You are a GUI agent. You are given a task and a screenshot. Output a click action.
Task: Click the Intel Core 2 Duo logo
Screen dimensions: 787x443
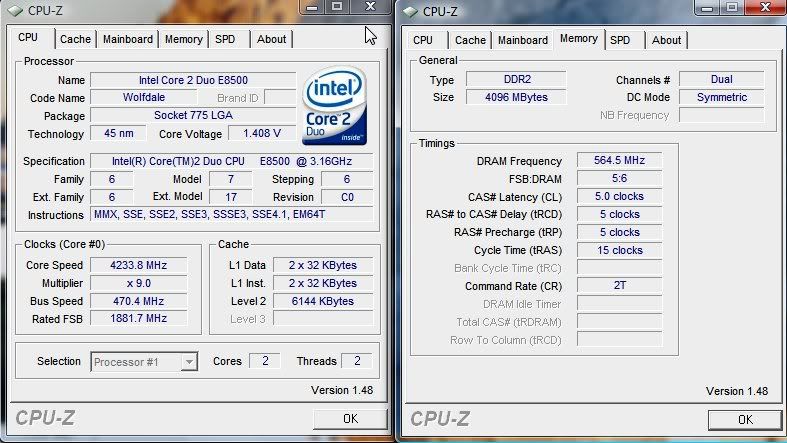point(334,106)
